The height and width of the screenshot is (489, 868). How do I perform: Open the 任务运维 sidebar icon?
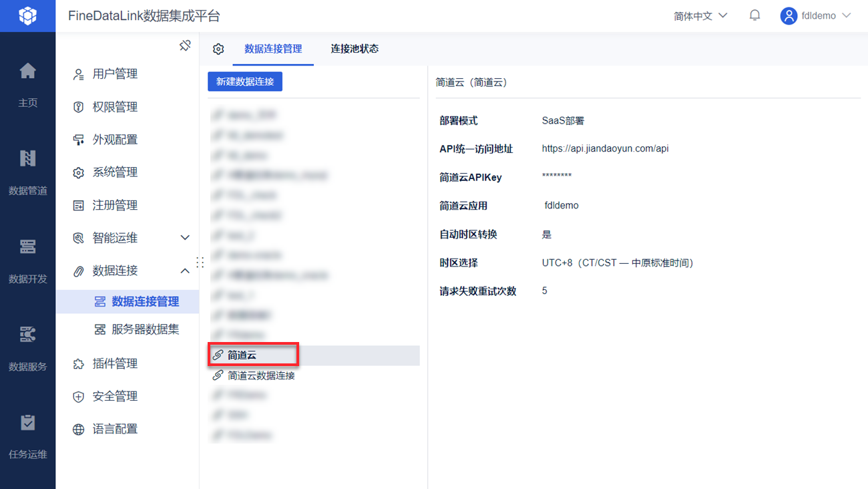click(27, 422)
